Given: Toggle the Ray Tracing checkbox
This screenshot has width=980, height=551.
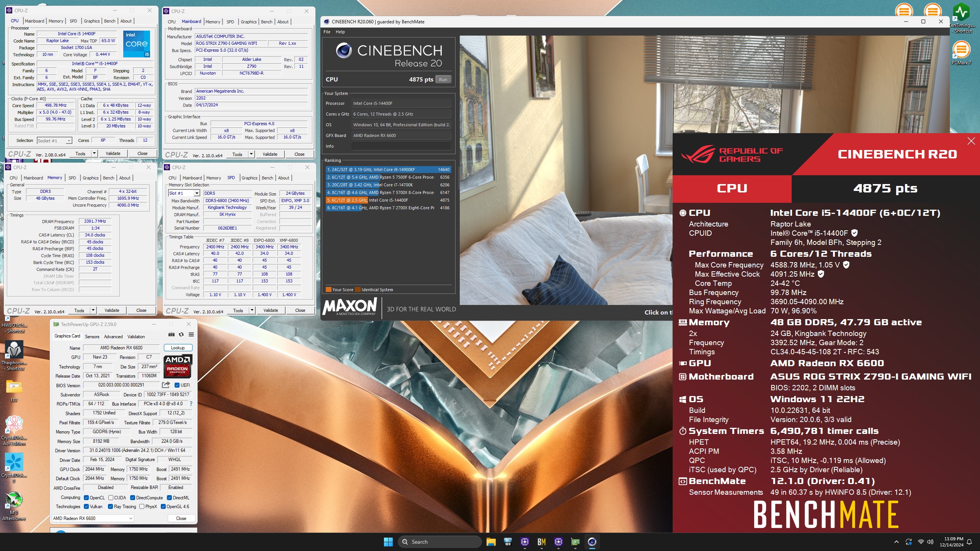Looking at the screenshot, I should tap(110, 507).
